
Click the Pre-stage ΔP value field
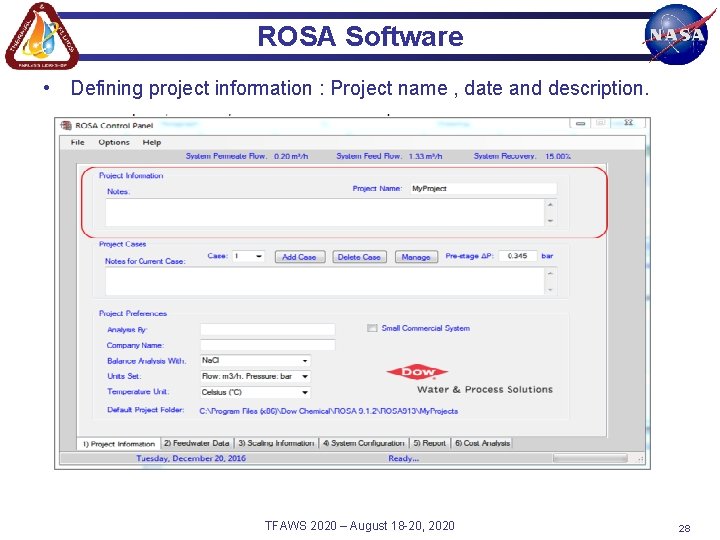(x=518, y=256)
